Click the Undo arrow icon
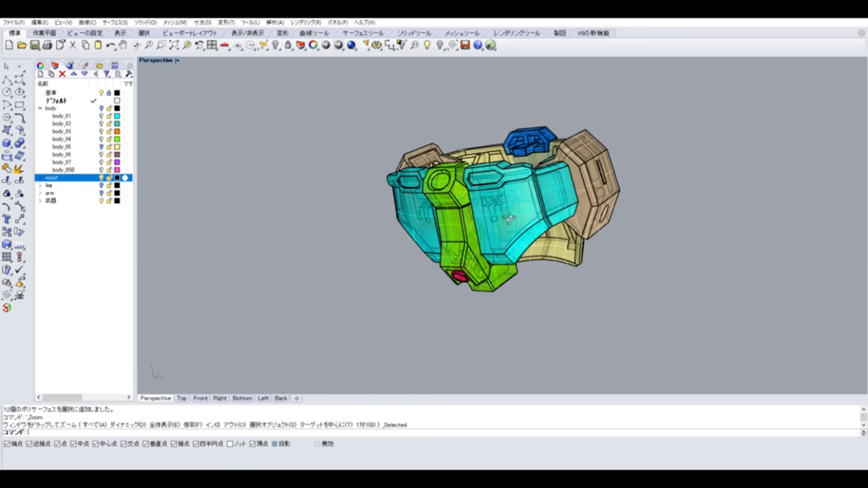Viewport: 868px width, 488px height. [x=110, y=46]
